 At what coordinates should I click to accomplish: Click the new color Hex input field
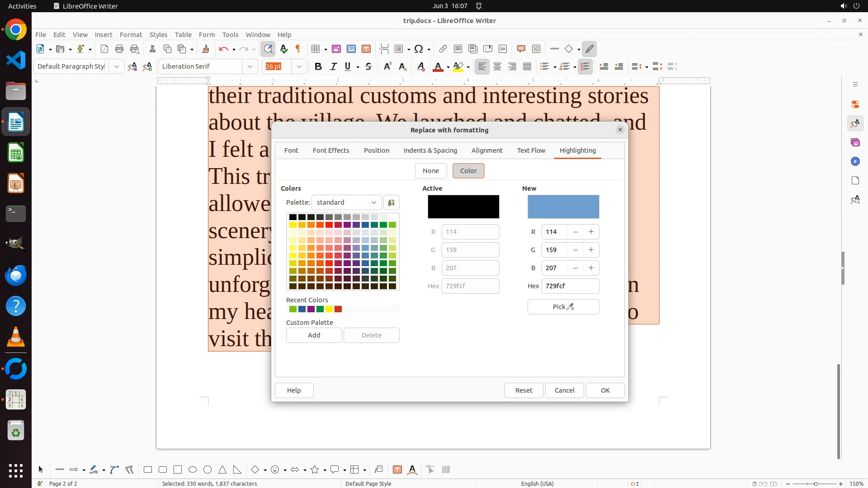point(570,286)
